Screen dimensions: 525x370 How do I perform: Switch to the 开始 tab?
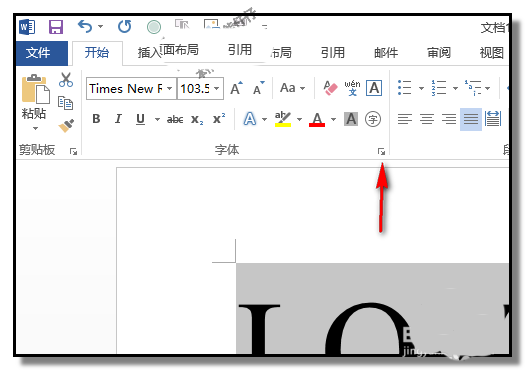(97, 53)
